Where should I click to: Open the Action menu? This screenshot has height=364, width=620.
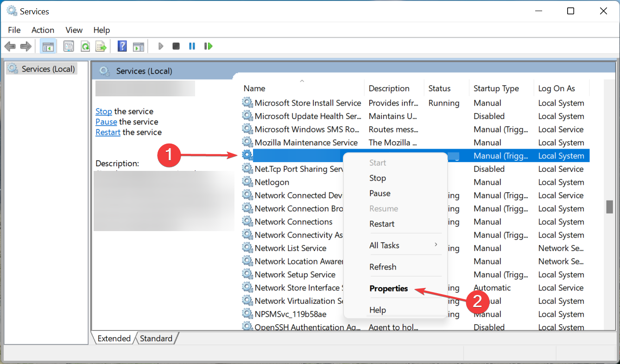click(x=43, y=30)
